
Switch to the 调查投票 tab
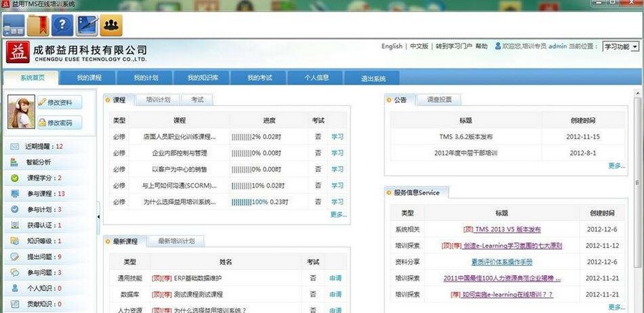(x=439, y=100)
